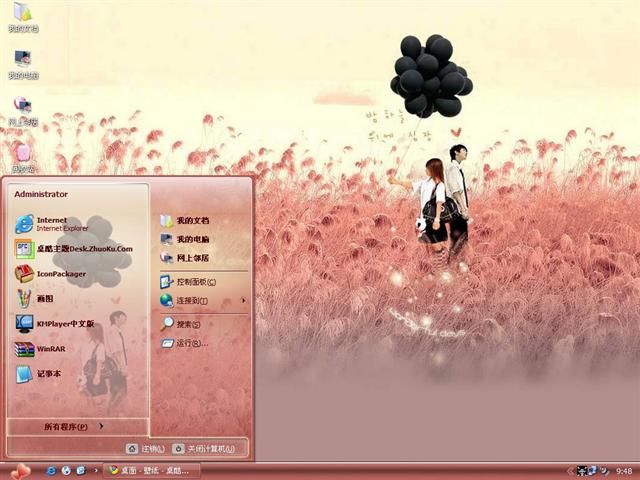Open Internet Explorer from the Start menu
The width and height of the screenshot is (640, 480).
pos(78,224)
